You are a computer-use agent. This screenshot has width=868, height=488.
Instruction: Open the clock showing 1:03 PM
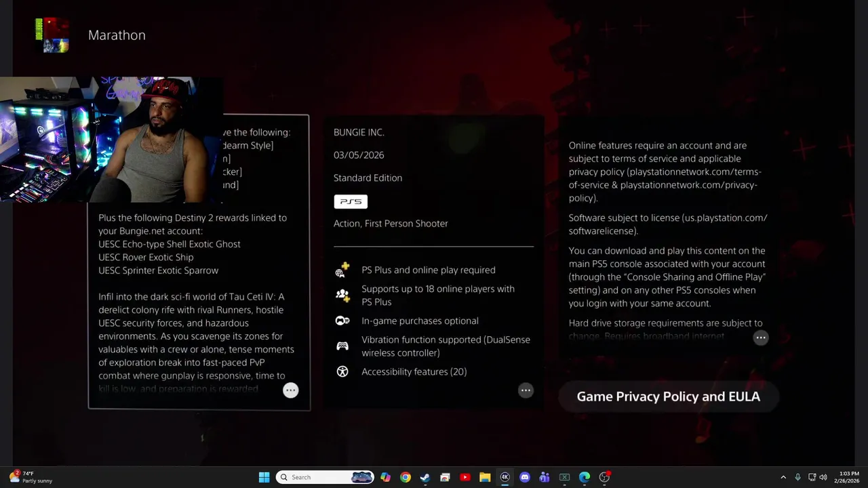point(847,477)
